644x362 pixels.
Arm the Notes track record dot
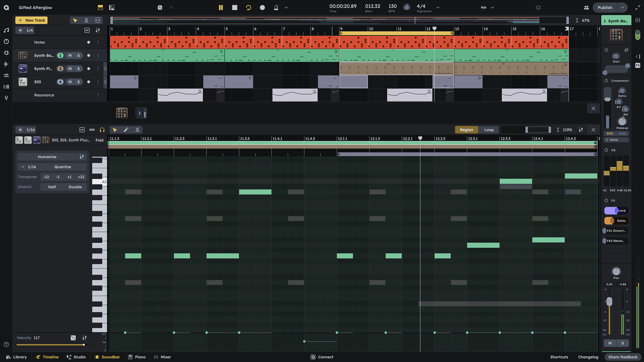coord(89,42)
